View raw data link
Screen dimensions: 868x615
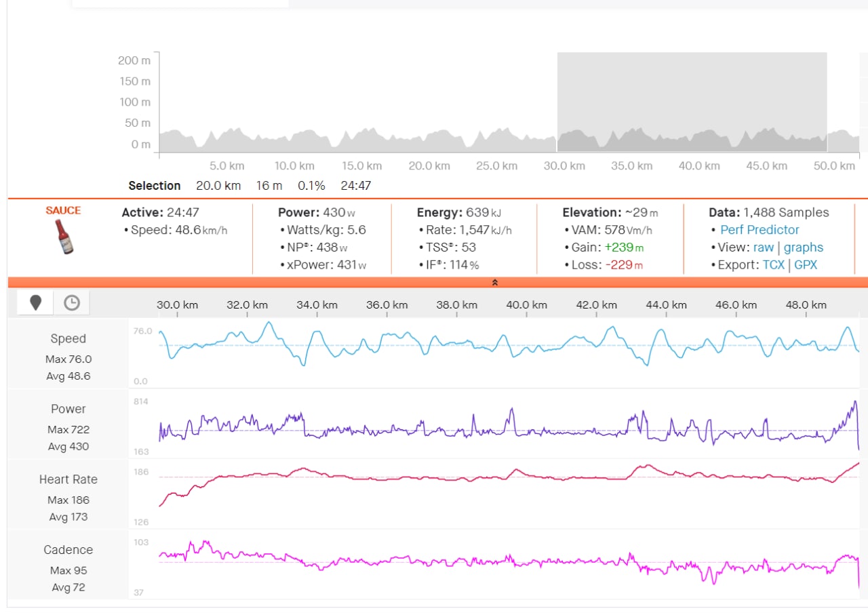tap(764, 247)
